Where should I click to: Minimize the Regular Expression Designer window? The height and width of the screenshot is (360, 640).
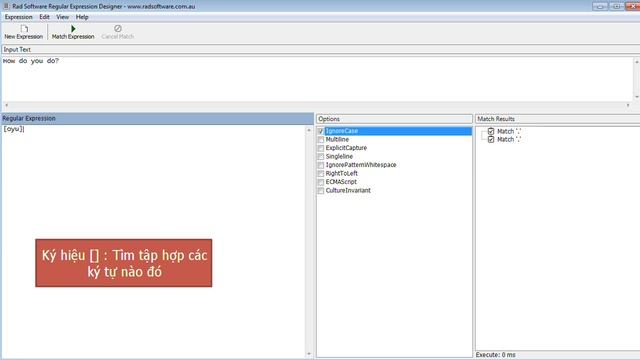pyautogui.click(x=600, y=6)
